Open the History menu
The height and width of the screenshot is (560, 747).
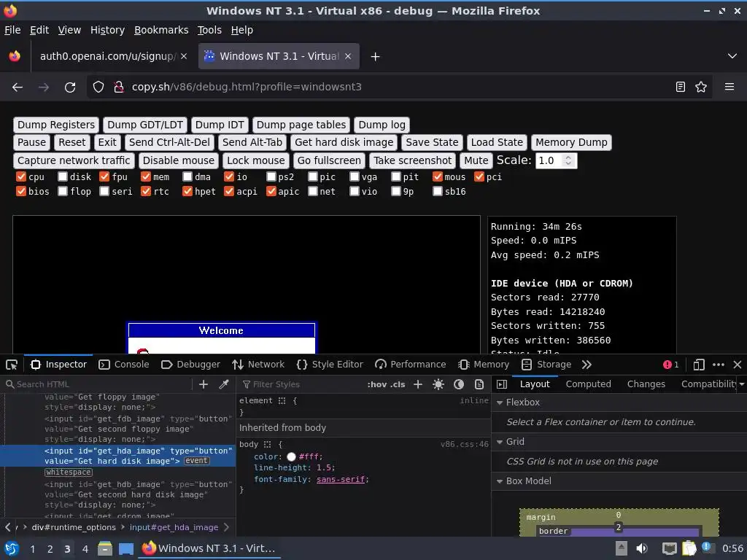[x=107, y=30]
